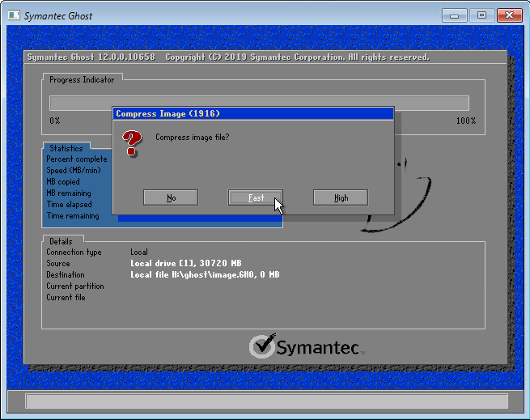Click the bottom status bar field
The image size is (530, 420).
266,401
